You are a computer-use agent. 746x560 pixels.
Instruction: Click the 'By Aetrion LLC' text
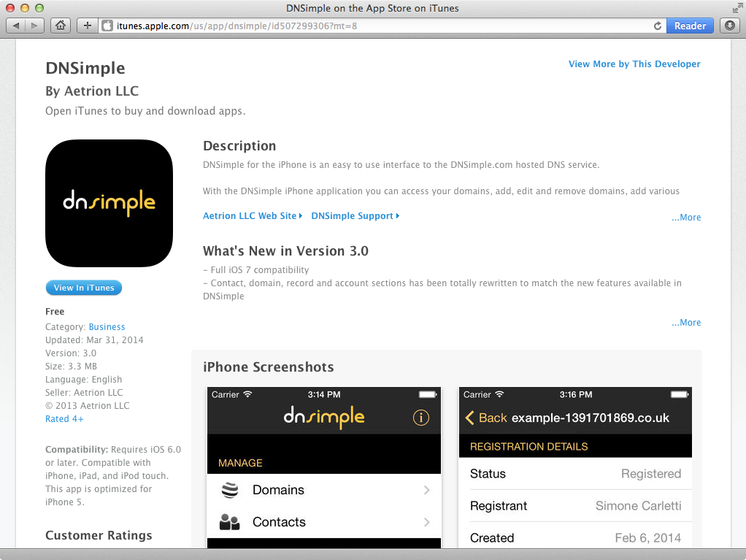[92, 91]
